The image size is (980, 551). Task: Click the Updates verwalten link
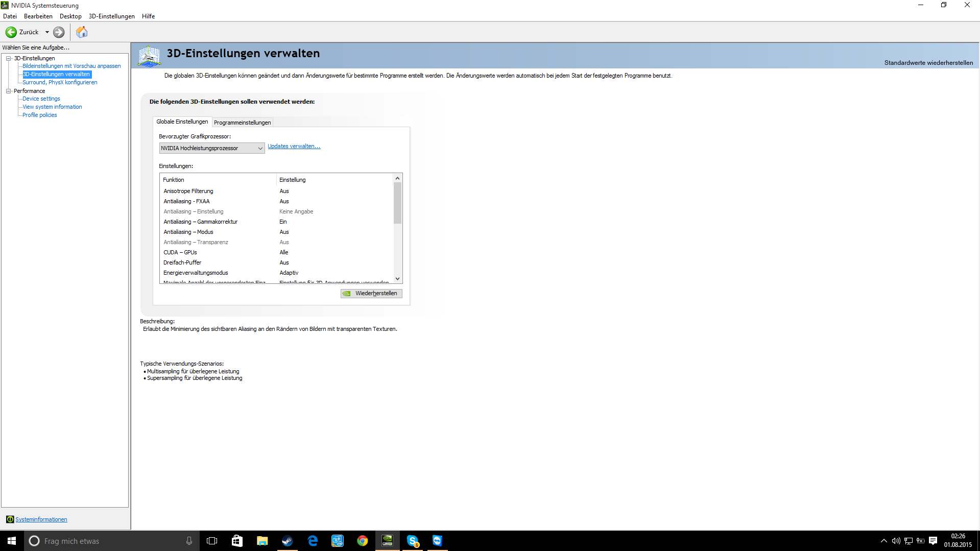294,146
